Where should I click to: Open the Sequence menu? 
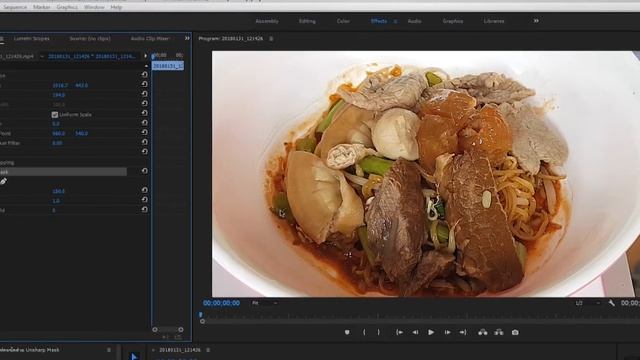(14, 7)
